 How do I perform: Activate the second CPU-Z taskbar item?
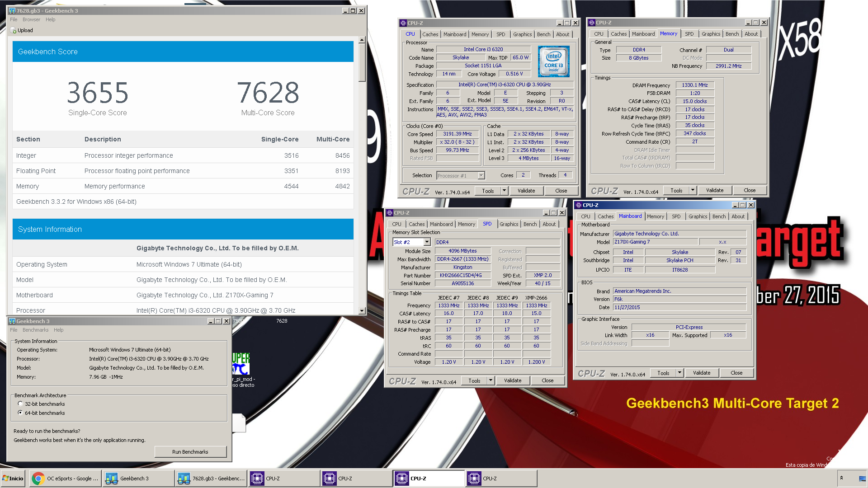click(357, 479)
